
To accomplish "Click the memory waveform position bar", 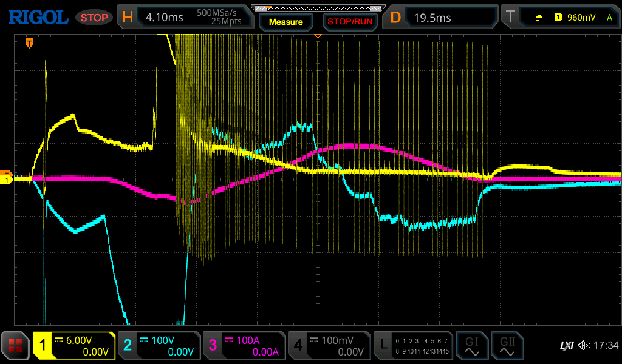I will 318,8.
